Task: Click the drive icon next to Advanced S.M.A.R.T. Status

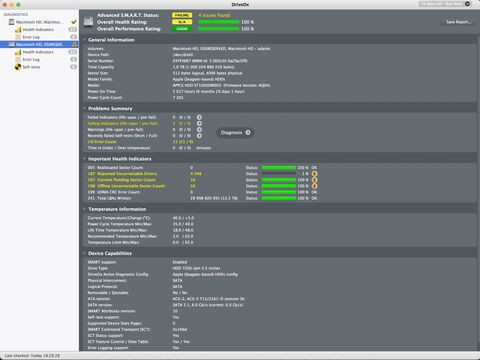Action: (88, 22)
